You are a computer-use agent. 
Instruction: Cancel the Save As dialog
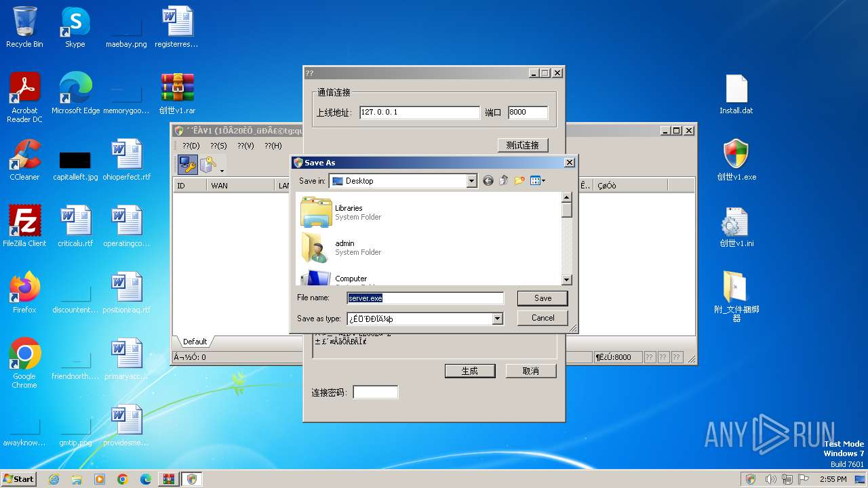pos(542,318)
